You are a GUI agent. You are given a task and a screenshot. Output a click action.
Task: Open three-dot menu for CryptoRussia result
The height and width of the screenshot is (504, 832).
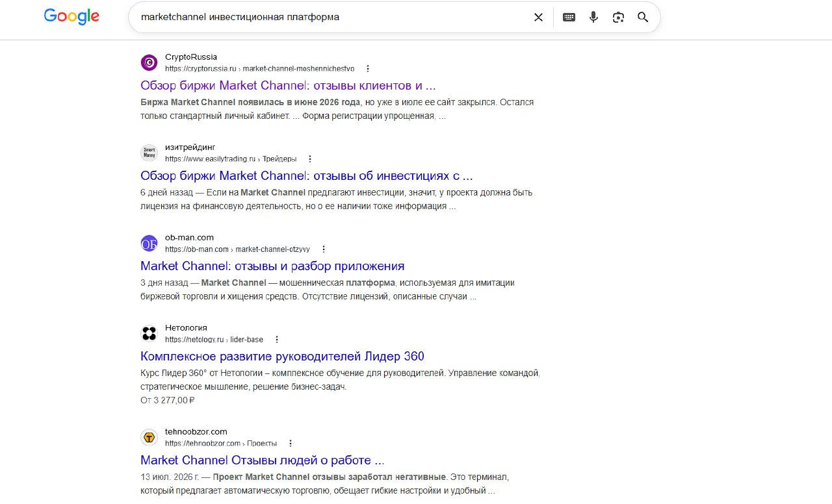368,68
